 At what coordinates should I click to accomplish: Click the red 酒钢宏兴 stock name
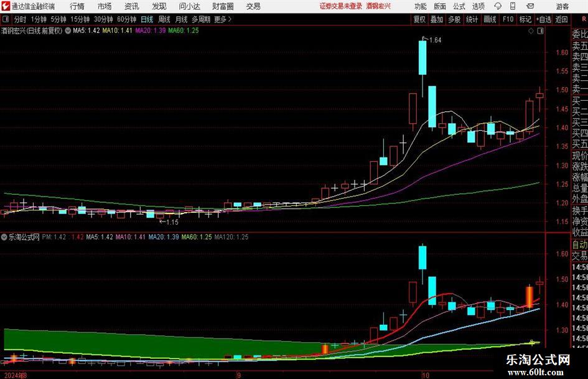coord(378,6)
